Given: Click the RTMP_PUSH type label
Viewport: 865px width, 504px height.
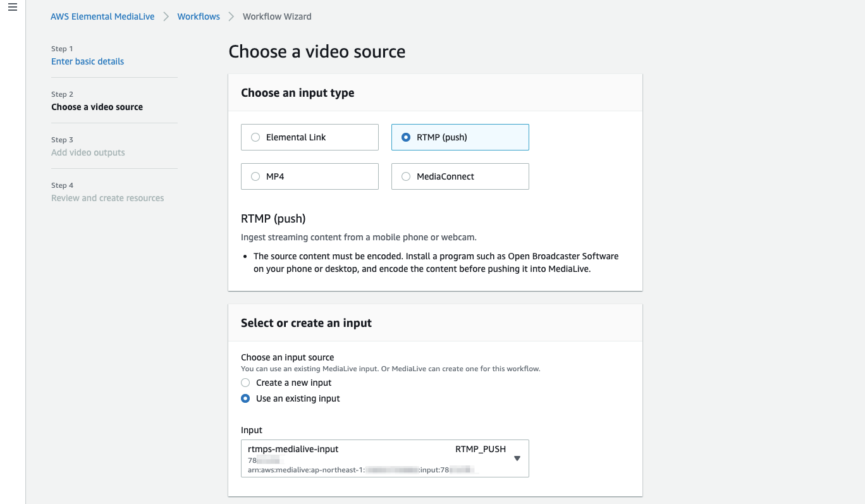Looking at the screenshot, I should [481, 449].
